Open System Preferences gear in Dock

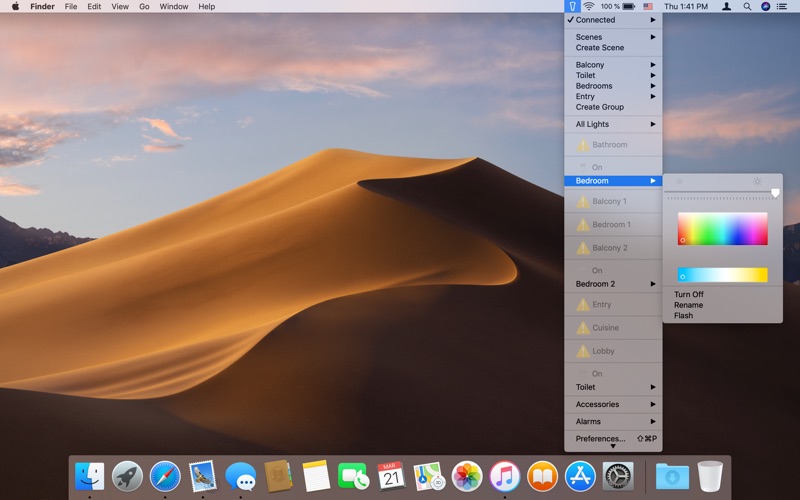click(x=618, y=476)
